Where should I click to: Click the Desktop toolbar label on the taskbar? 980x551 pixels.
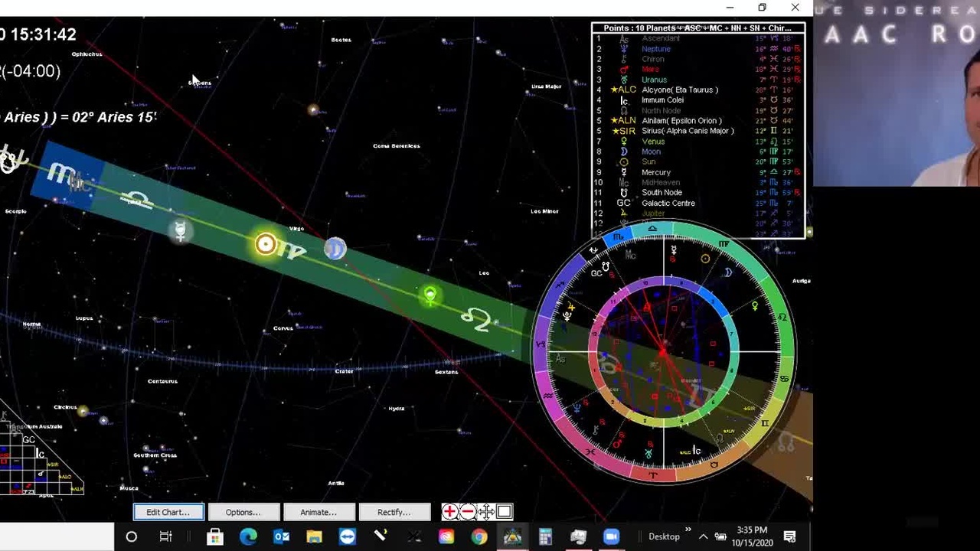point(664,536)
